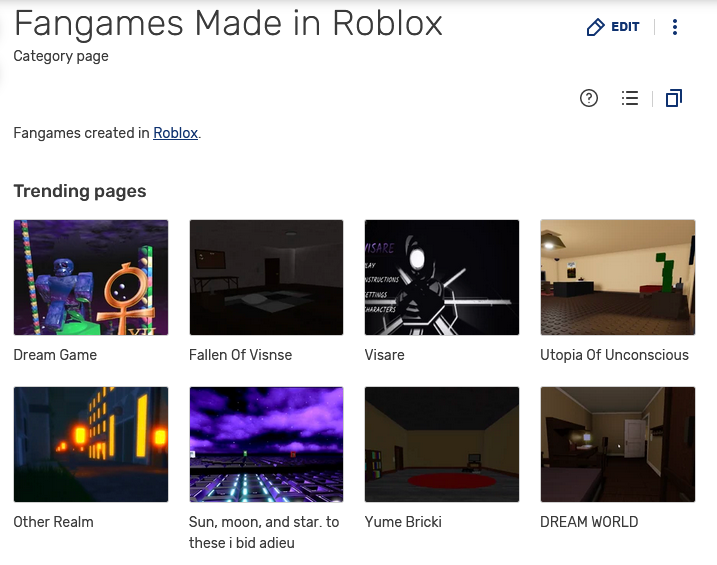Click the DREAM WORLD title link
The width and height of the screenshot is (717, 565).
[589, 522]
